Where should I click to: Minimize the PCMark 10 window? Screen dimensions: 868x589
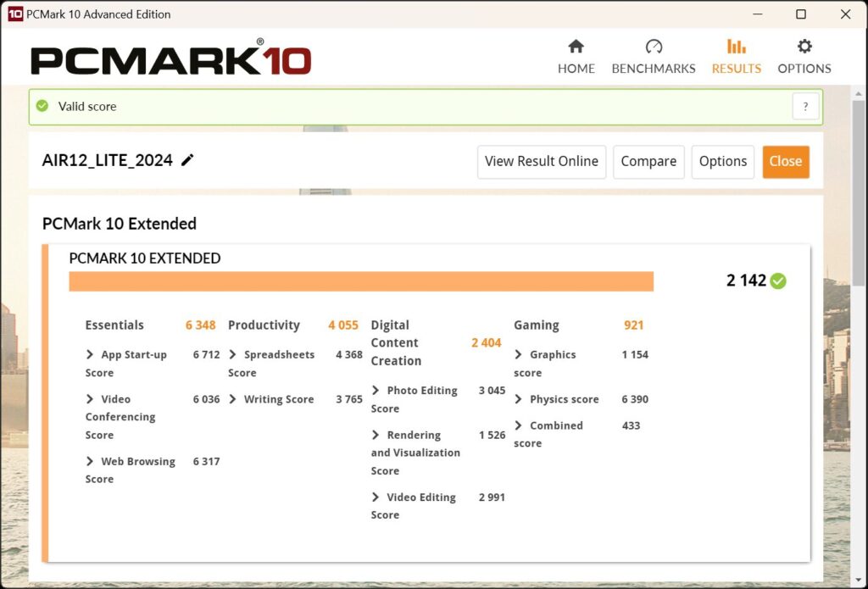[757, 14]
